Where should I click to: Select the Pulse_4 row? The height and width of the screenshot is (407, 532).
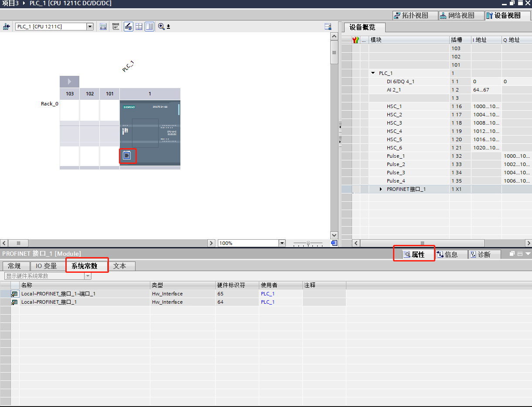click(436, 181)
